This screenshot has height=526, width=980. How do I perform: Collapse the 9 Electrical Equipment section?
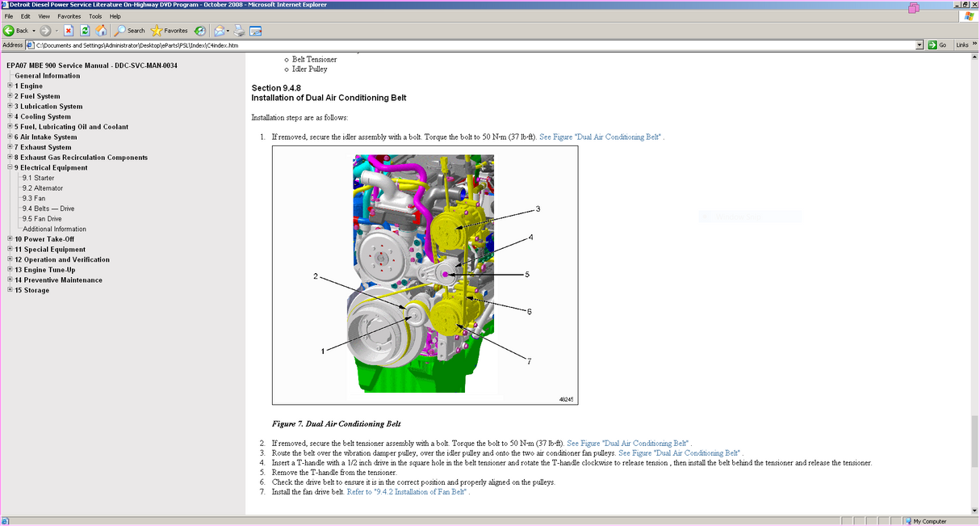[8, 167]
